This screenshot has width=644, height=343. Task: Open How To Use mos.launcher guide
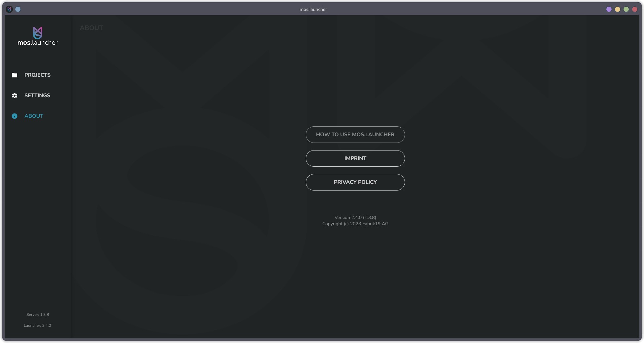coord(355,135)
